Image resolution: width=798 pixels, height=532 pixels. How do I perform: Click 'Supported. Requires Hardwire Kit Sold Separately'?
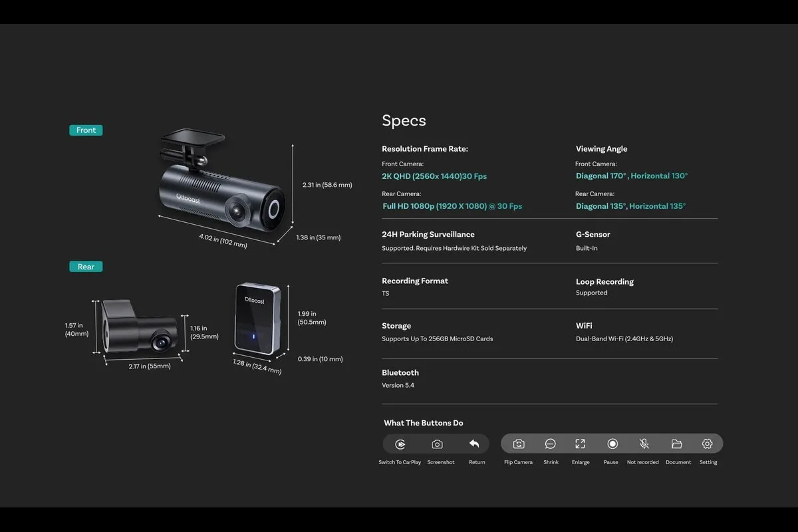click(454, 248)
